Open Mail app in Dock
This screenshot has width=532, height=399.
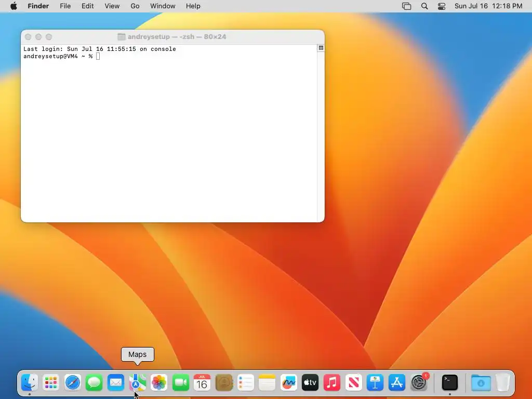(x=116, y=383)
